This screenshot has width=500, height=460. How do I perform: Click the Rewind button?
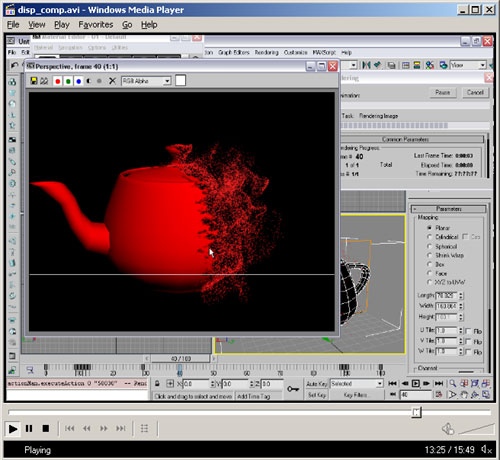(87, 429)
